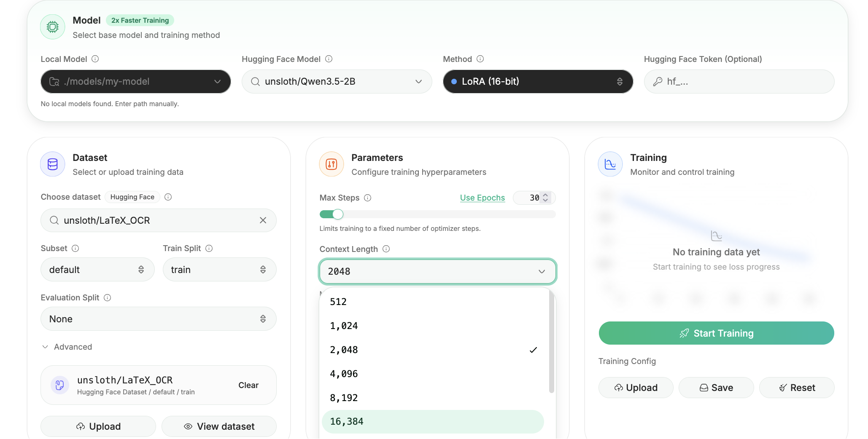Pick the 512 context length option
This screenshot has height=439, width=868.
tap(432, 302)
